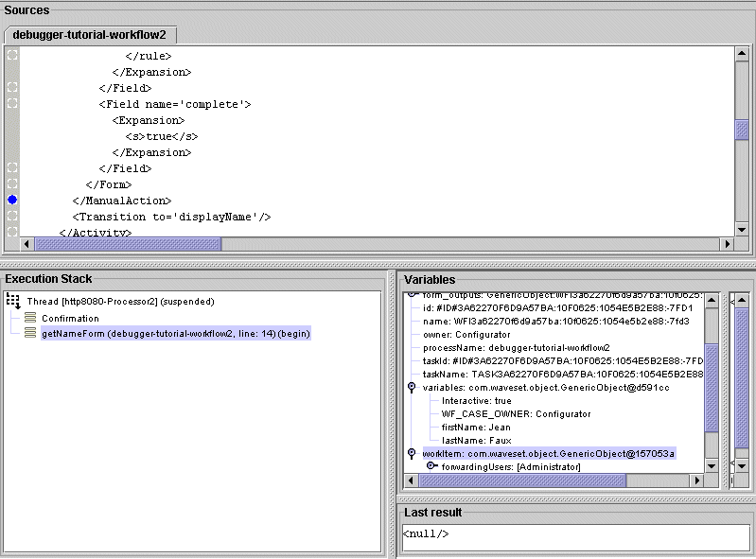Click the Variables tree vertical scrollbar thumb
The image size is (756, 559).
712,388
